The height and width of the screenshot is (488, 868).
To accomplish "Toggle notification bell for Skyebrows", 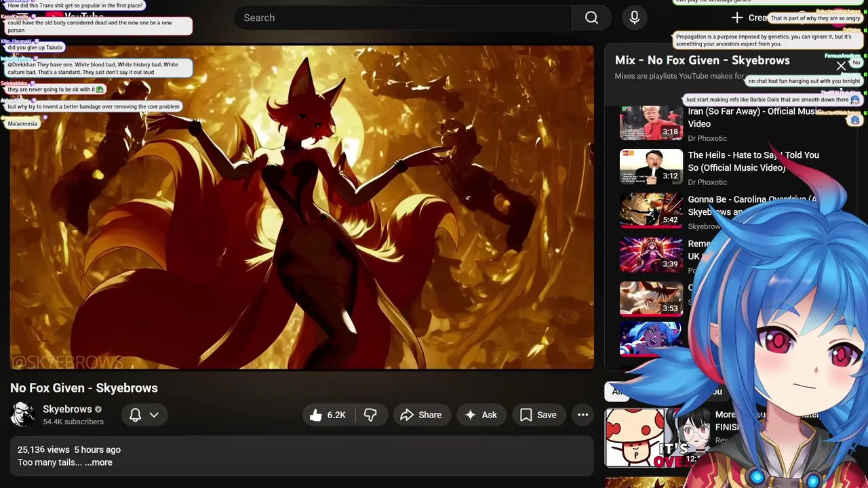I will tap(136, 415).
